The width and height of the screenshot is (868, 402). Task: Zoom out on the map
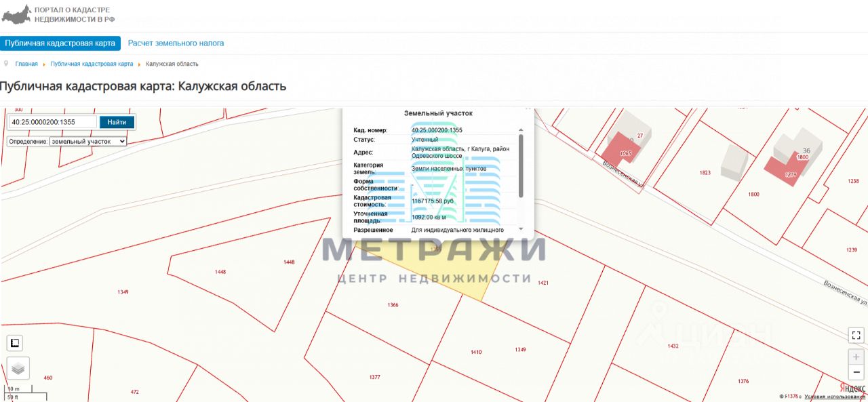coord(856,372)
